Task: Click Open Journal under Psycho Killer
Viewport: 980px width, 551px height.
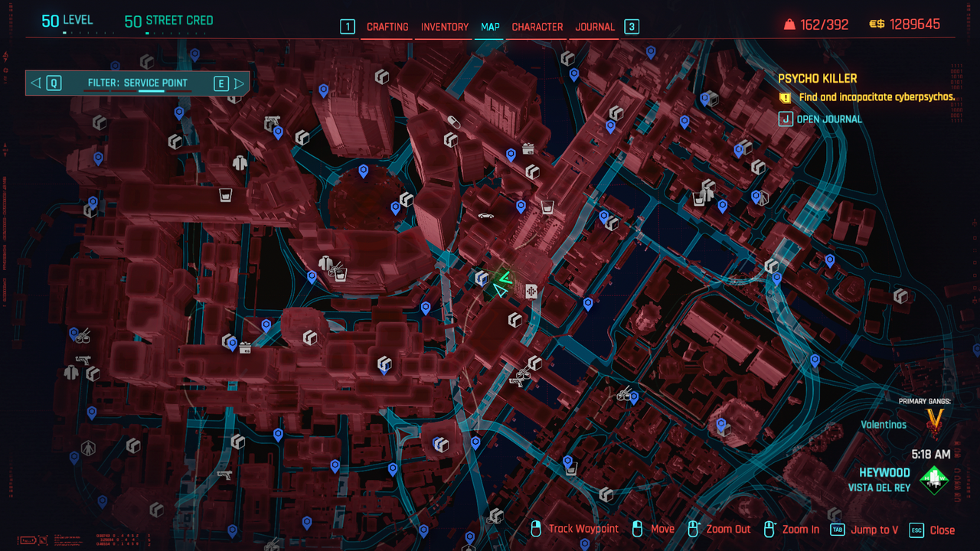Action: coord(828,119)
